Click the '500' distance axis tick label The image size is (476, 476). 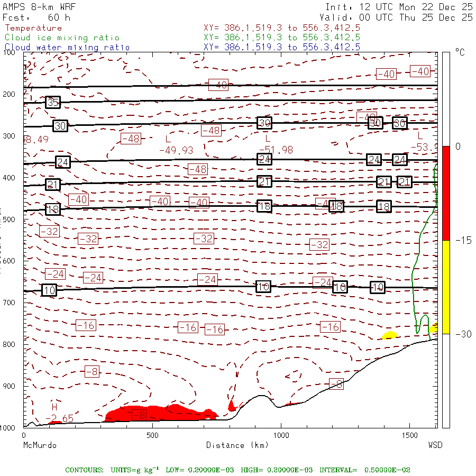pos(152,436)
